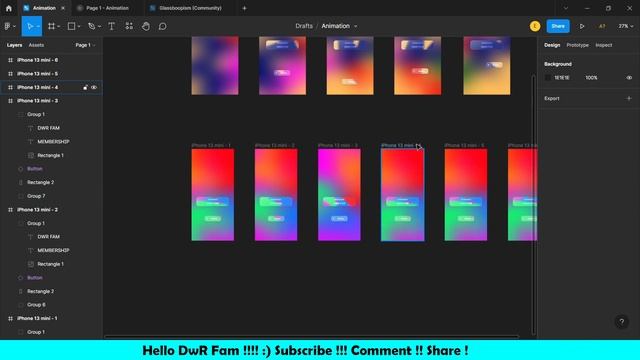Switch to the Prototype tab
This screenshot has width=640, height=360.
(x=578, y=45)
